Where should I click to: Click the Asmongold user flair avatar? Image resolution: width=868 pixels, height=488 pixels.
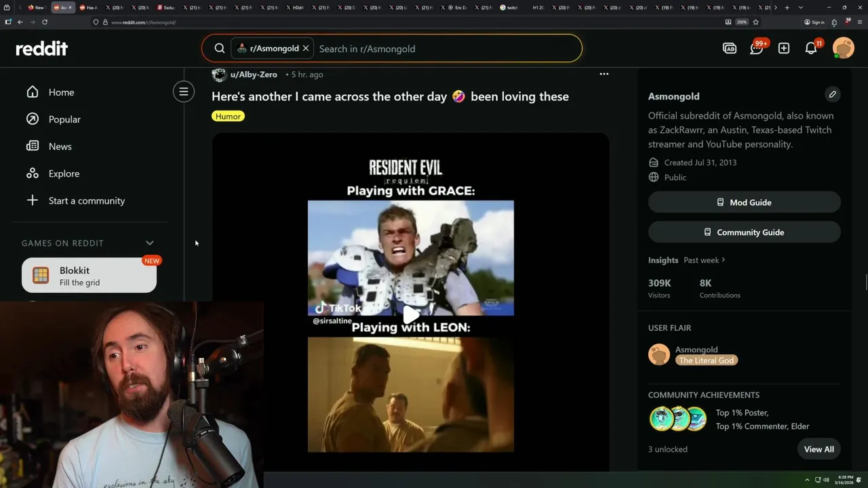[659, 354]
